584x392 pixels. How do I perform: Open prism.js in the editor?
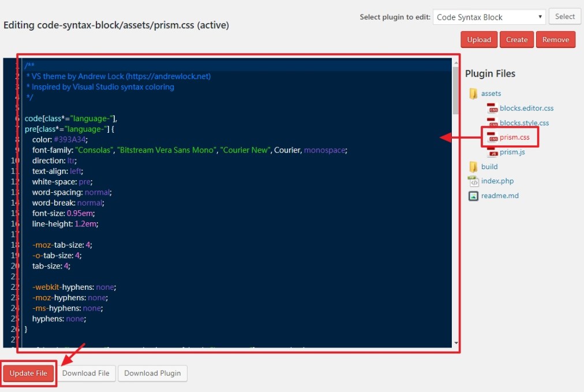[x=512, y=152]
